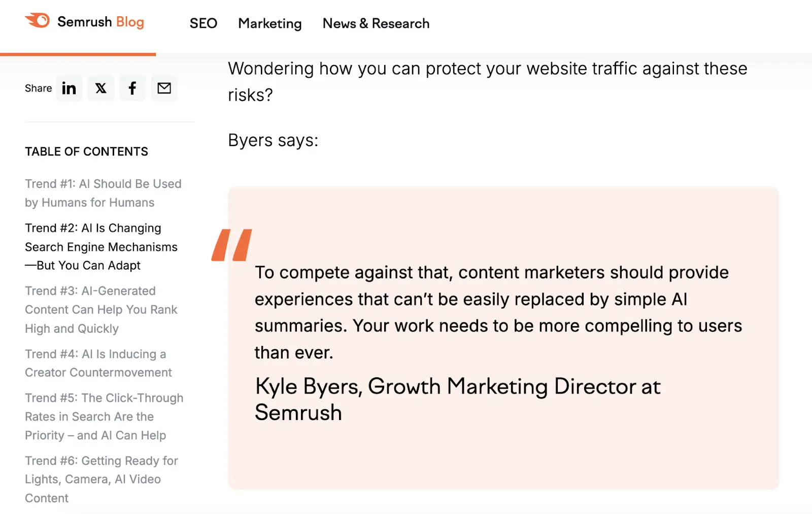This screenshot has height=514, width=812.
Task: Switch to News & Research section
Action: [x=376, y=23]
